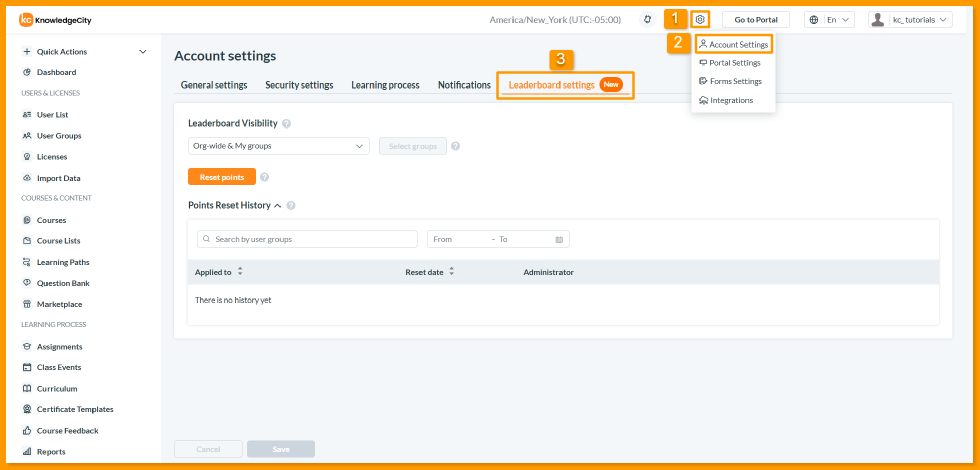
Task: Click the user avatar icon
Action: pos(878,20)
